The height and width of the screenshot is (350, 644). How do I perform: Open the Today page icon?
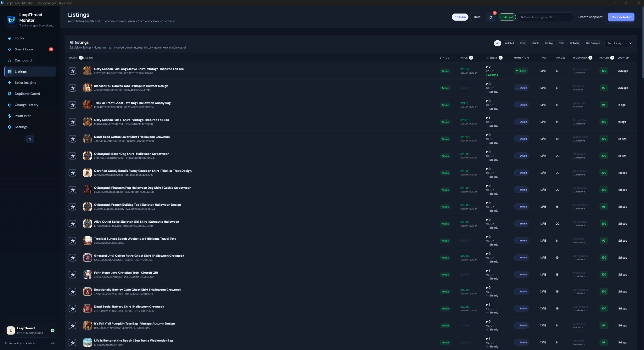9,38
